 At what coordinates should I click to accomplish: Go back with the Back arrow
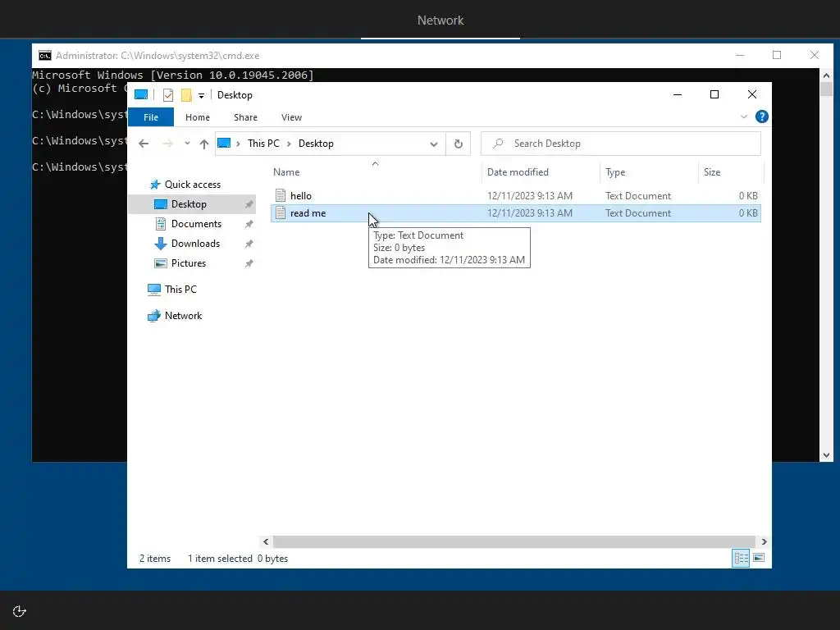143,144
